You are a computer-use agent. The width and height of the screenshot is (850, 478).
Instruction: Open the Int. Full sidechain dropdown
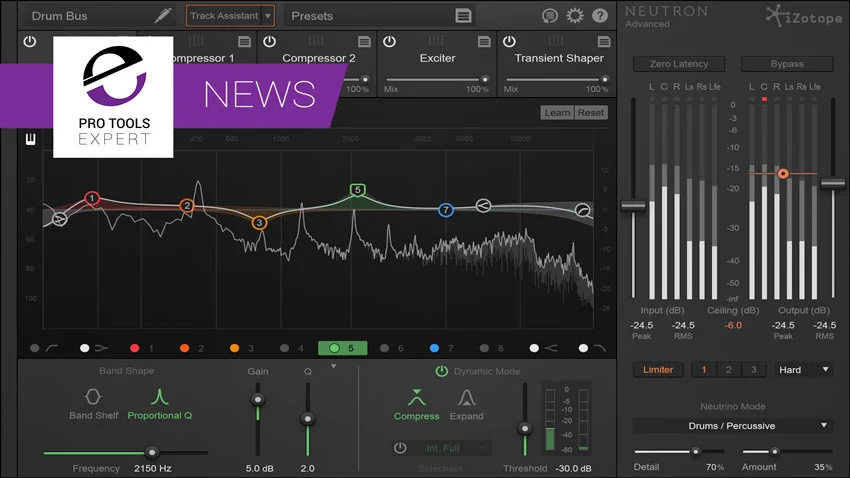tap(449, 448)
